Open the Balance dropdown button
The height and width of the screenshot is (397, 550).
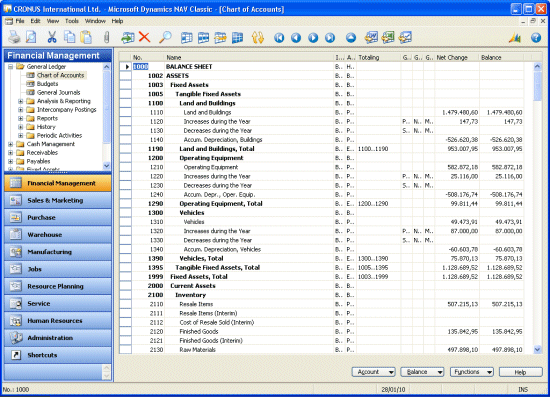[422, 372]
